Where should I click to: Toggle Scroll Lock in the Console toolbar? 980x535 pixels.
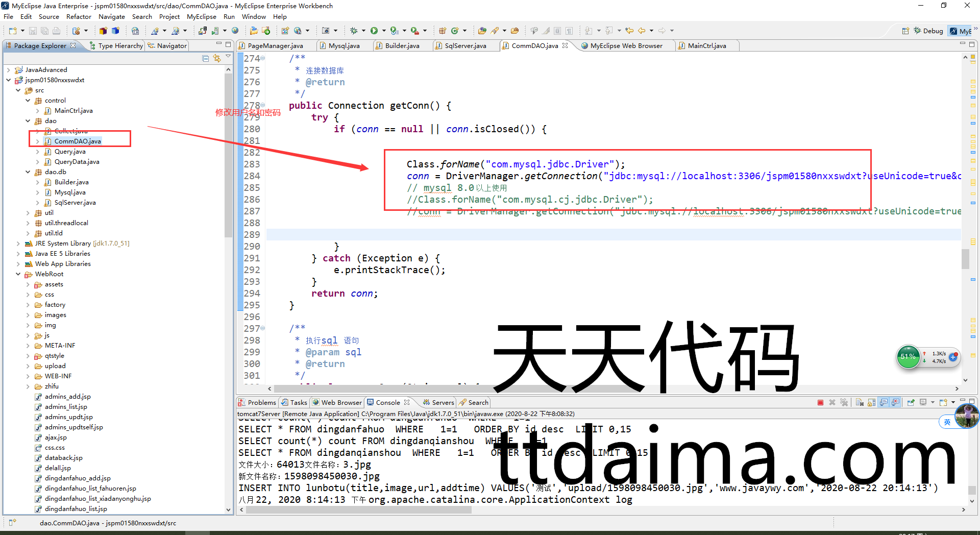pyautogui.click(x=871, y=403)
